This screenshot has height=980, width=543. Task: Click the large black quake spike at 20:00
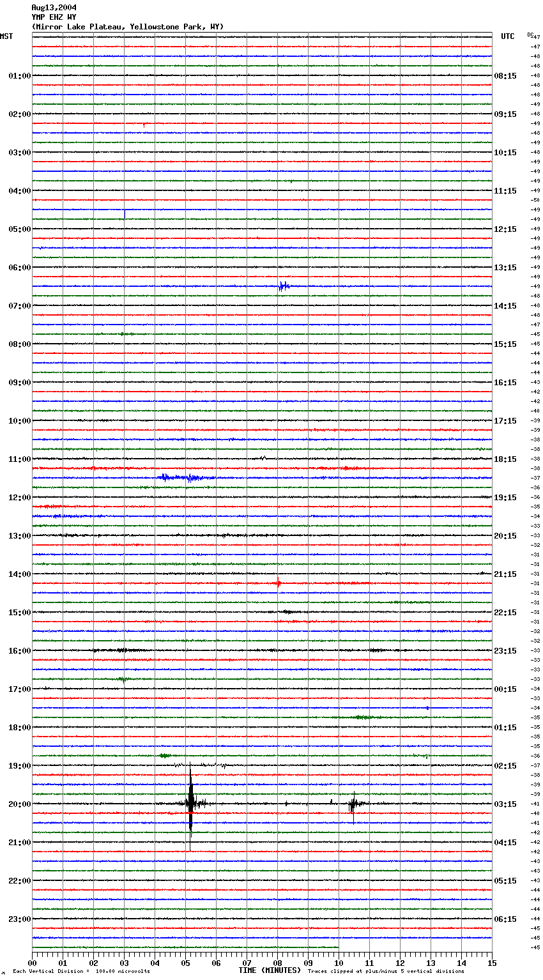190,804
